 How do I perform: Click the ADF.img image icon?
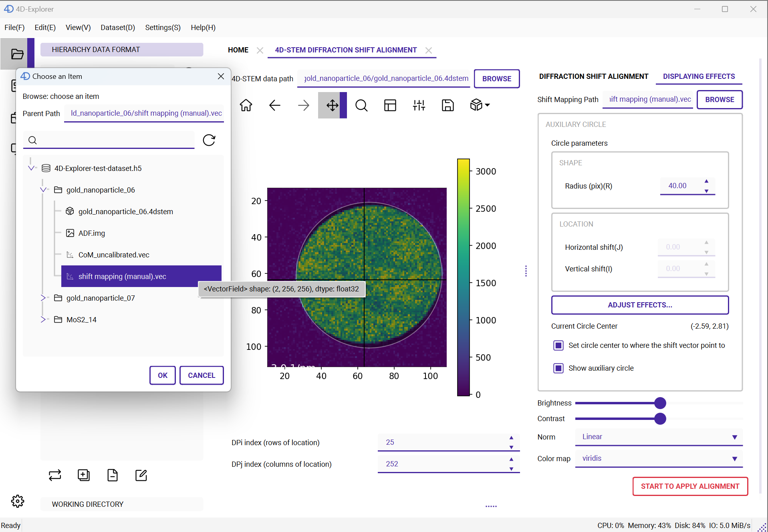(70, 233)
